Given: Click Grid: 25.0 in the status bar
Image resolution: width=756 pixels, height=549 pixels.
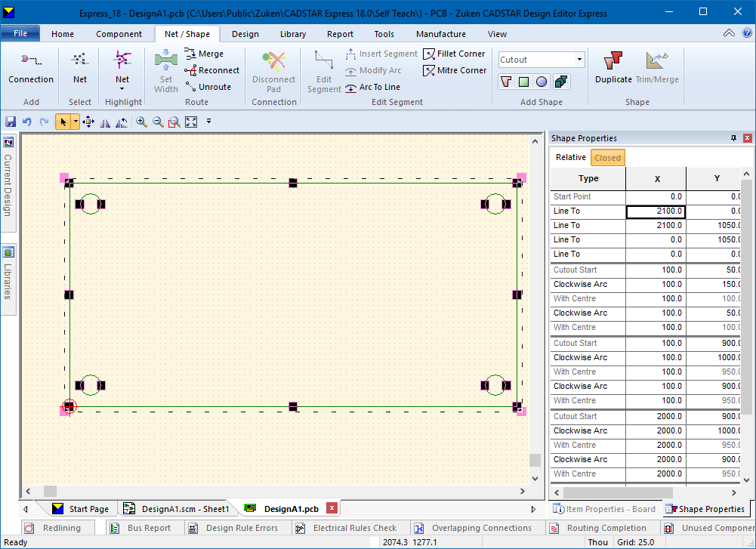Looking at the screenshot, I should (635, 542).
